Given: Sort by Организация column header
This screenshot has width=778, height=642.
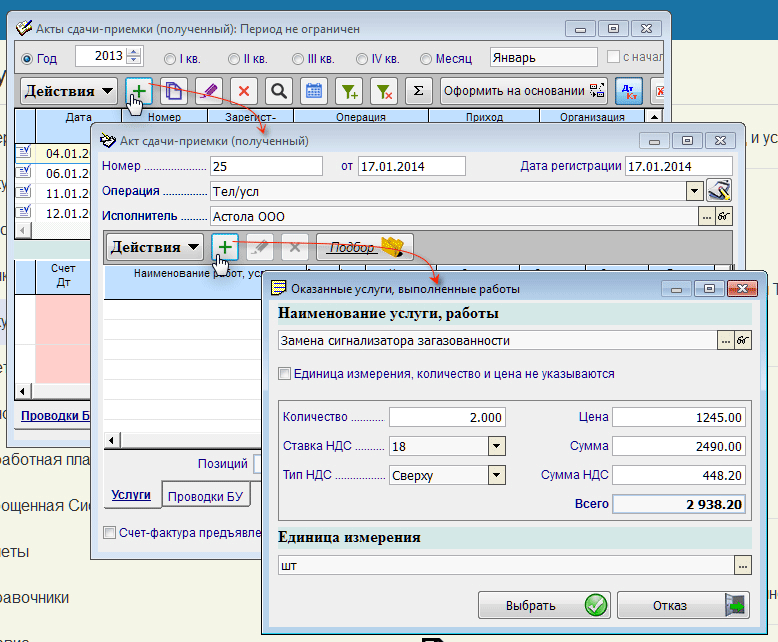Looking at the screenshot, I should pos(592,117).
